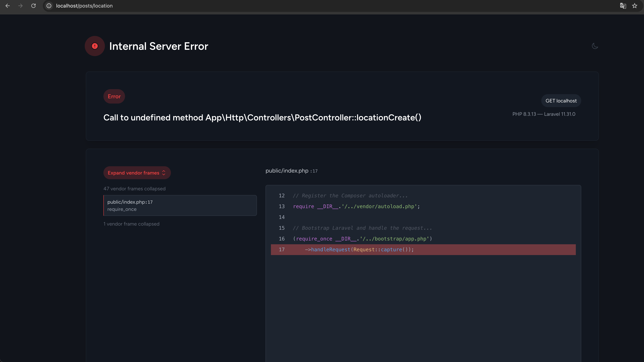This screenshot has height=362, width=644.
Task: Click the up-down chevron on Expand vendor frames
Action: 164,173
